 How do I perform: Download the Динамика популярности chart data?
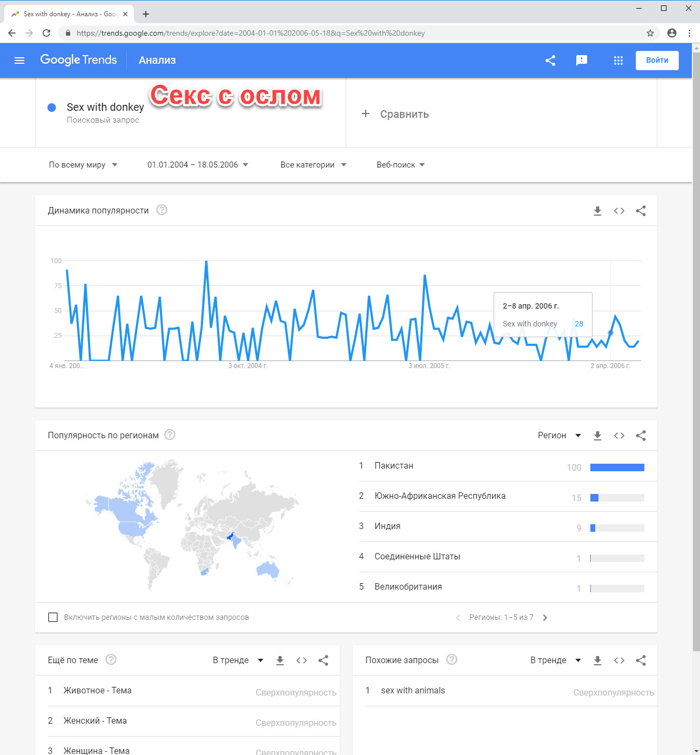tap(597, 211)
